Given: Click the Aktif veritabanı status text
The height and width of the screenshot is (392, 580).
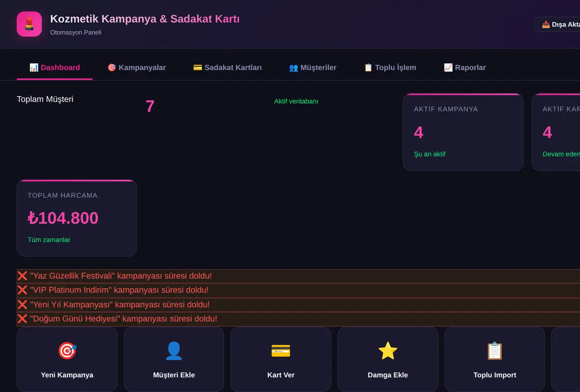Looking at the screenshot, I should 296,101.
